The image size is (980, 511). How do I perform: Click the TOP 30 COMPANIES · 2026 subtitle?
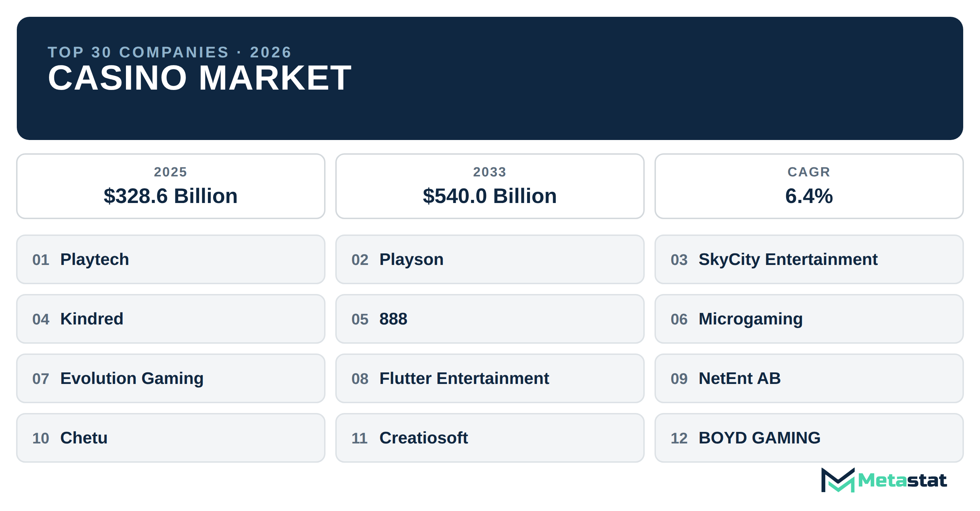click(170, 52)
